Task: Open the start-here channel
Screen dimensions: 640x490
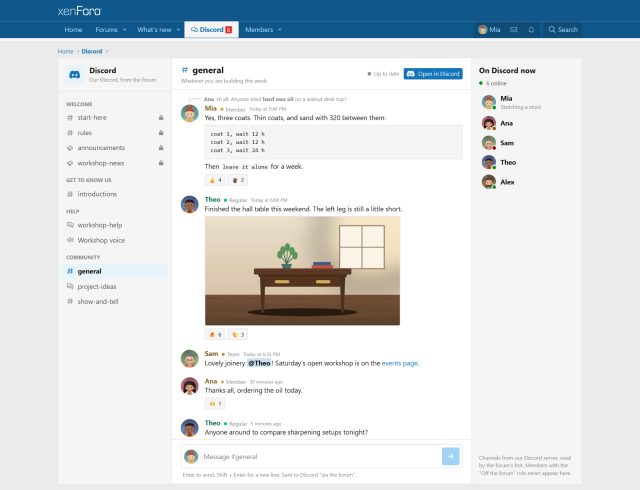Action: point(116,118)
